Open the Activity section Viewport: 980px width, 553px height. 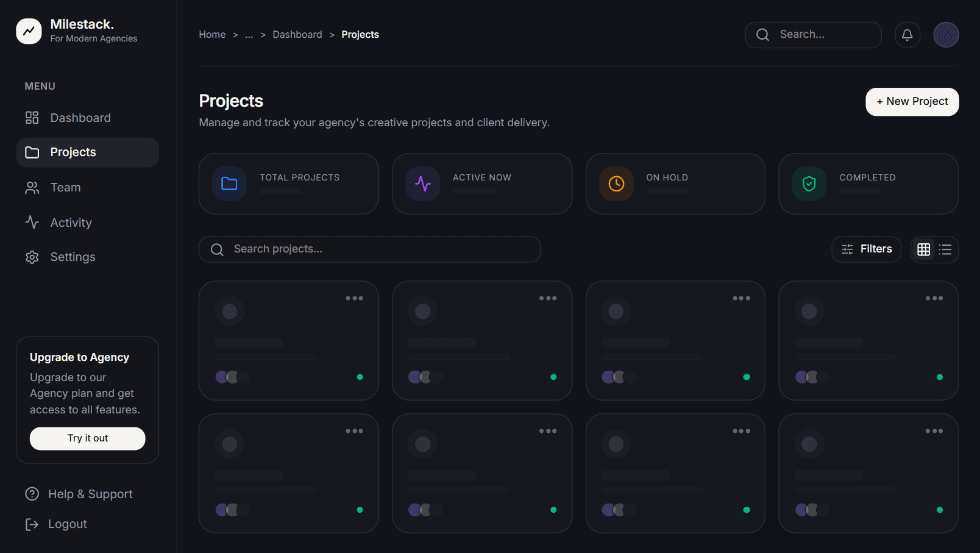click(x=87, y=223)
